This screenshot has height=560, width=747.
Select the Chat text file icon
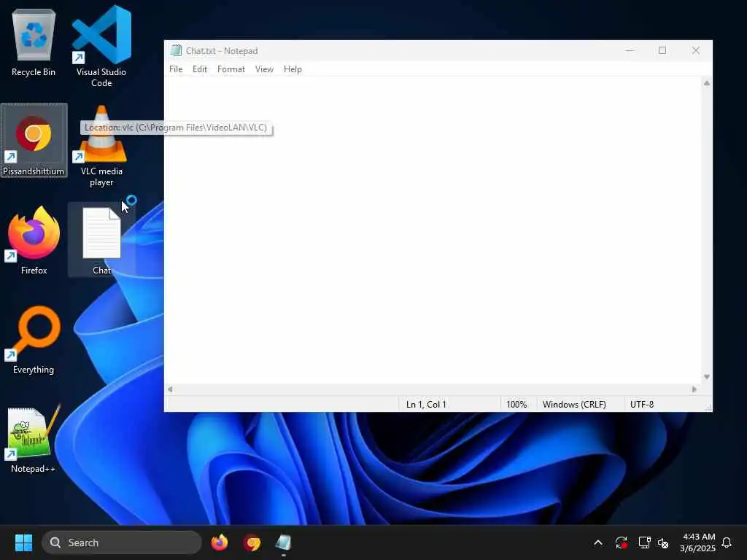click(x=101, y=241)
